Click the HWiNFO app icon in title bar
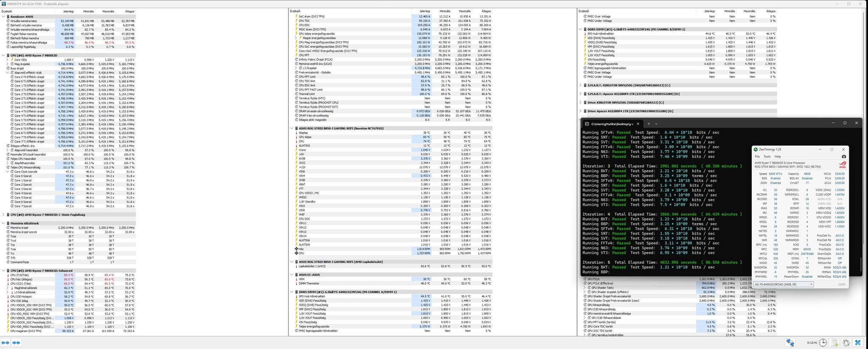Screen dimensions: 868x349 (x=4, y=4)
